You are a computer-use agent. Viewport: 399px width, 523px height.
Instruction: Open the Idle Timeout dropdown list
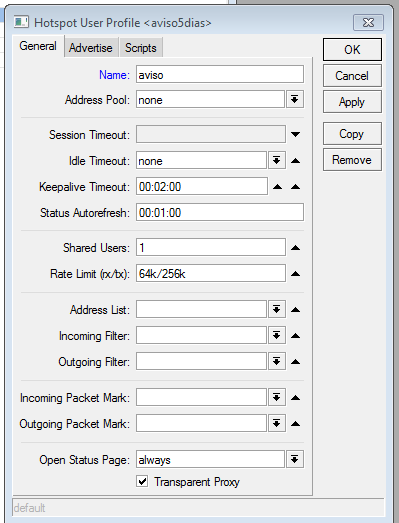click(x=277, y=160)
